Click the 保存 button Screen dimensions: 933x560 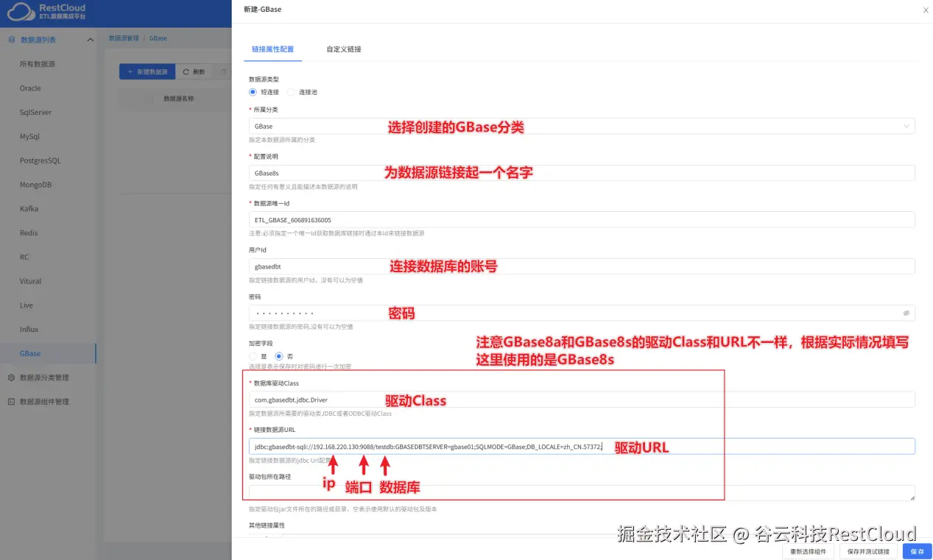(917, 551)
